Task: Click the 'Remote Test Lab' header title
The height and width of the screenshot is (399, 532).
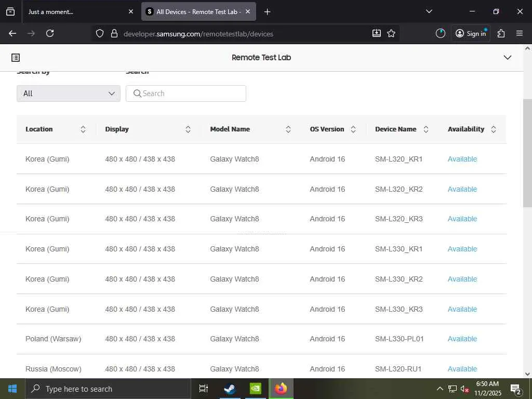Action: [x=261, y=58]
